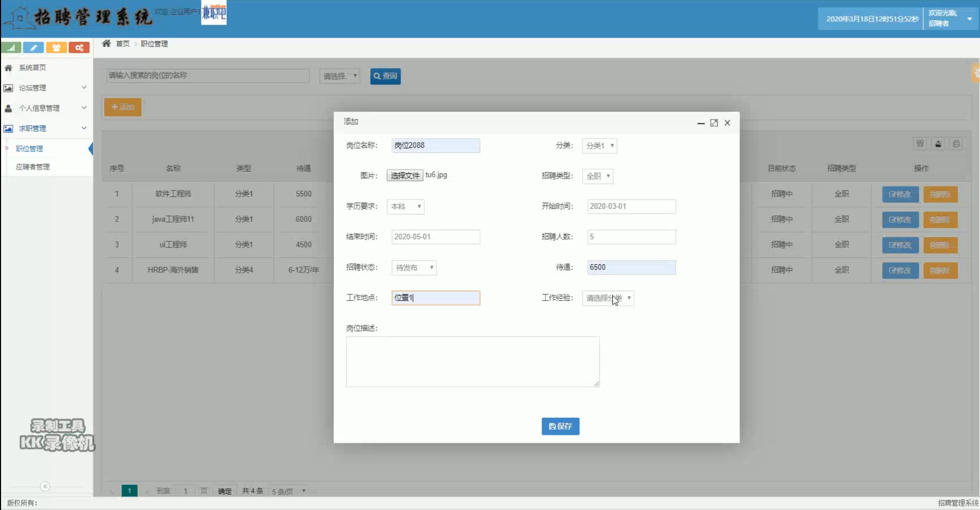The height and width of the screenshot is (510, 980).
Task: Click the pagination 确定 button
Action: 225,491
